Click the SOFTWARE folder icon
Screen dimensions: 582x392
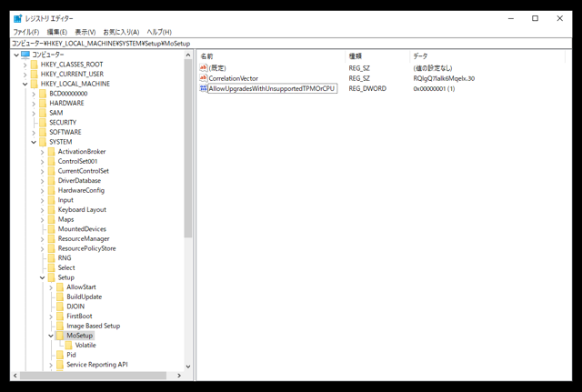click(x=43, y=132)
